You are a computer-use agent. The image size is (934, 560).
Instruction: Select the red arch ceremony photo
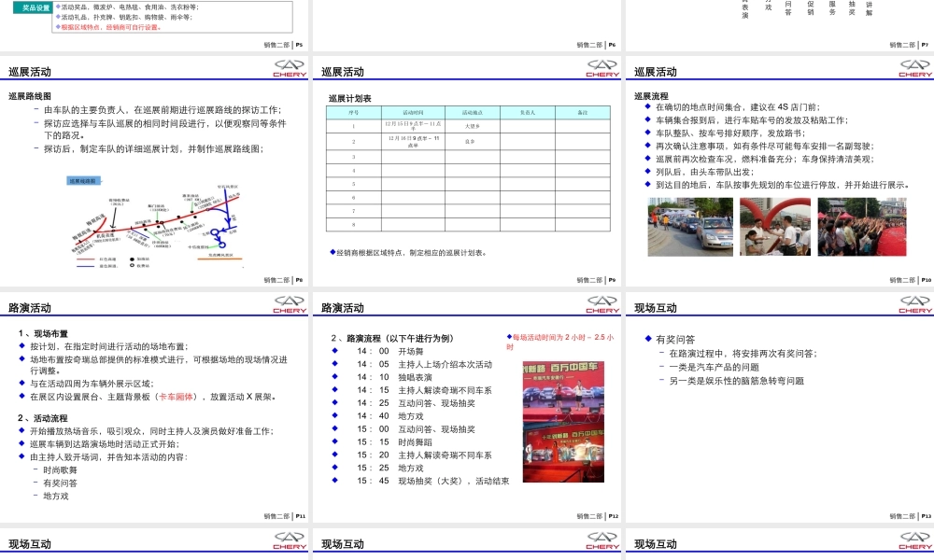pyautogui.click(x=775, y=227)
